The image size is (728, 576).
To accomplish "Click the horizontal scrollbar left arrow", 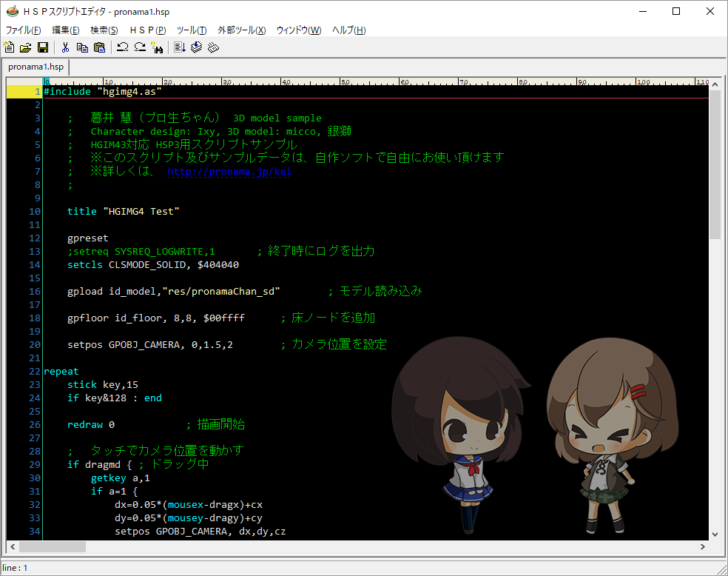I will (13, 547).
